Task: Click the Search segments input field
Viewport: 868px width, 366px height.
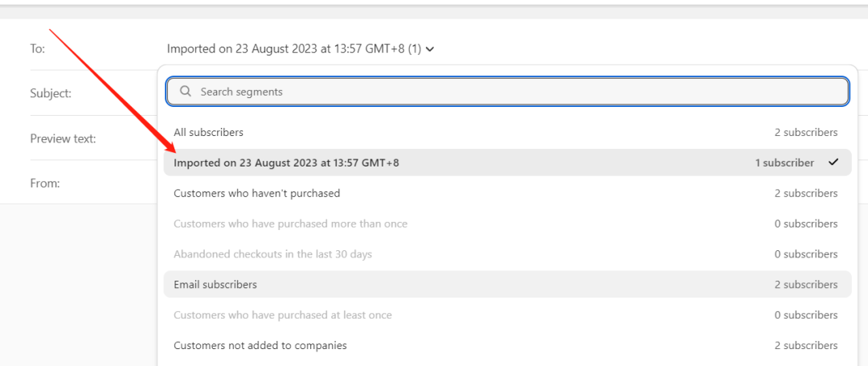Action: [508, 92]
